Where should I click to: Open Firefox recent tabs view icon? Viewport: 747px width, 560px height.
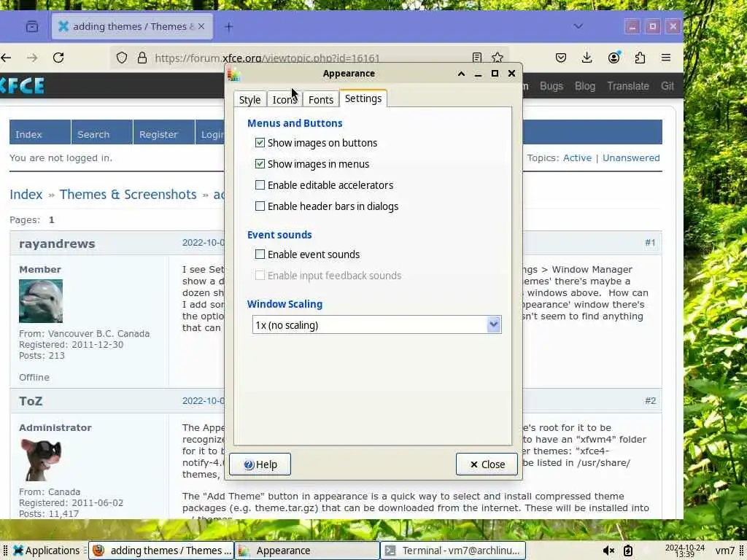32,27
